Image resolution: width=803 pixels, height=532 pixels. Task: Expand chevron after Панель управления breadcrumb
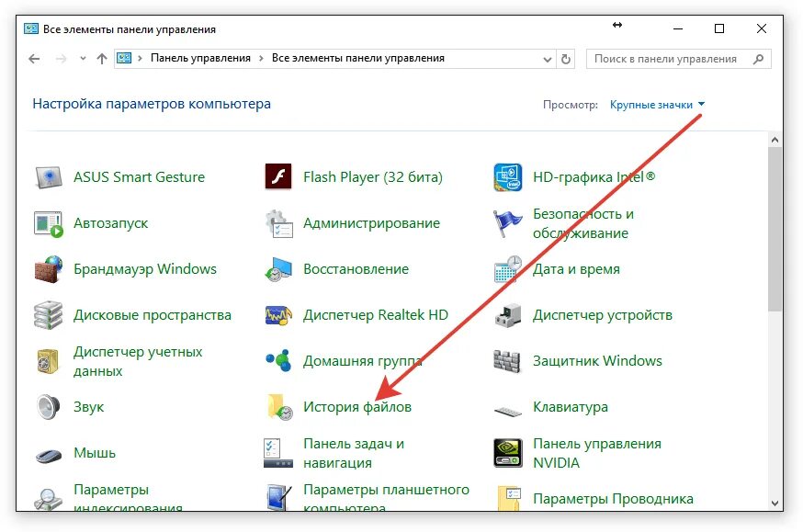261,59
